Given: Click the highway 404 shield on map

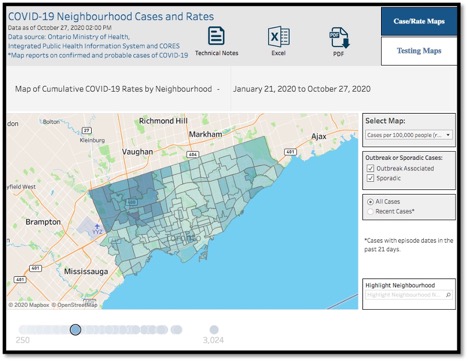Looking at the screenshot, I should pos(192,154).
